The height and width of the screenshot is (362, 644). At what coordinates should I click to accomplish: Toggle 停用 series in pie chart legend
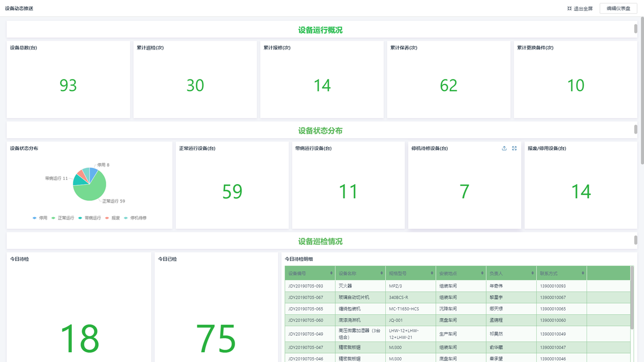pos(40,218)
